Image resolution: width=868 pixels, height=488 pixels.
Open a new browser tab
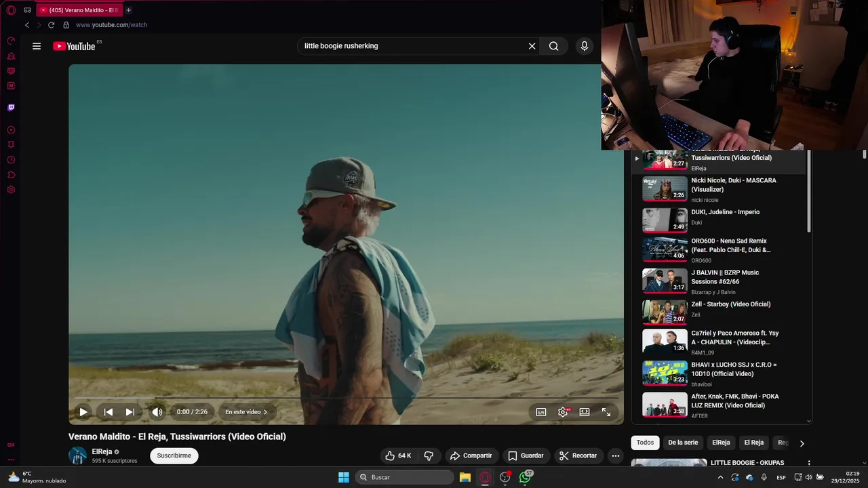128,10
